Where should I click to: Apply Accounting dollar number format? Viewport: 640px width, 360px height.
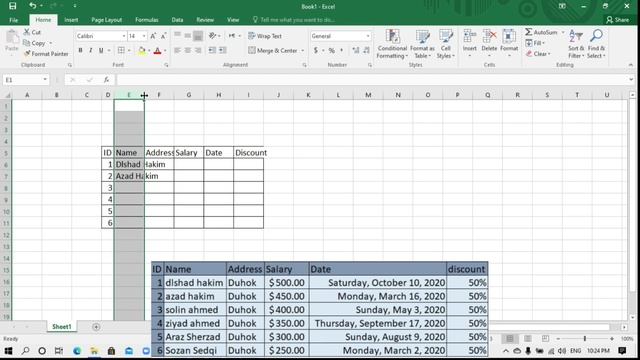[316, 50]
